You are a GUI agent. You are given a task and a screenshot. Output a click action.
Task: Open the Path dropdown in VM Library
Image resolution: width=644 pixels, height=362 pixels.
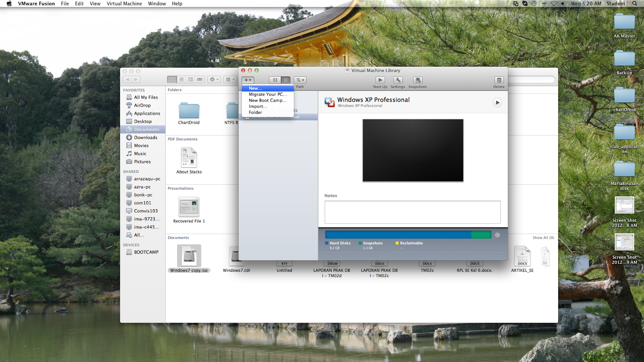click(300, 80)
